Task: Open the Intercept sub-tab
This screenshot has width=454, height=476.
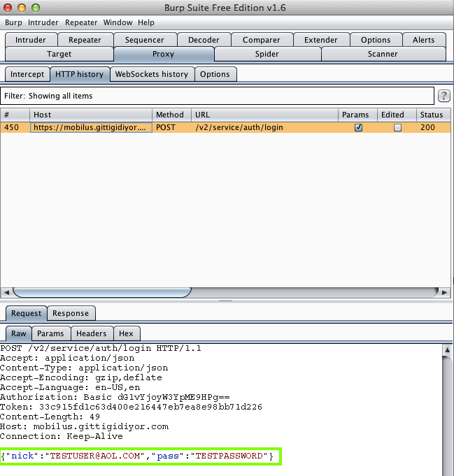Action: point(27,74)
